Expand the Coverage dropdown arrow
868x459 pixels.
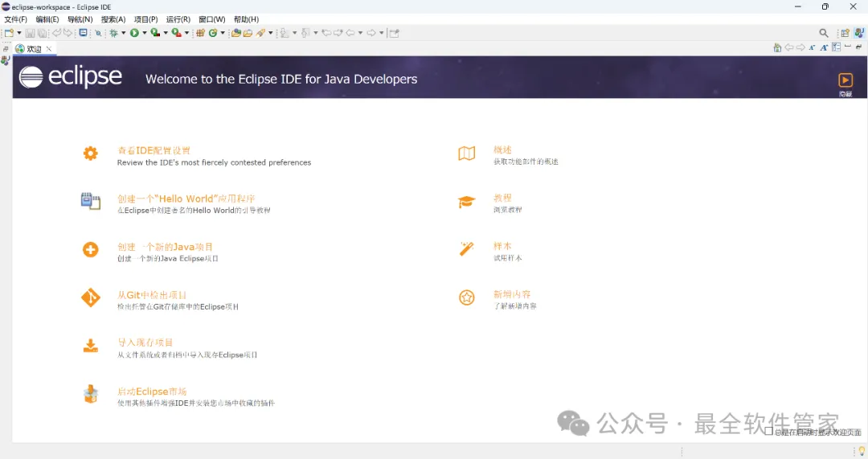coord(166,33)
